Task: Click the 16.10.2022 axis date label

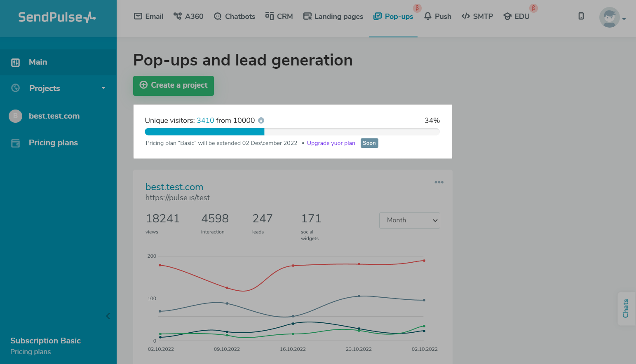Action: 293,349
